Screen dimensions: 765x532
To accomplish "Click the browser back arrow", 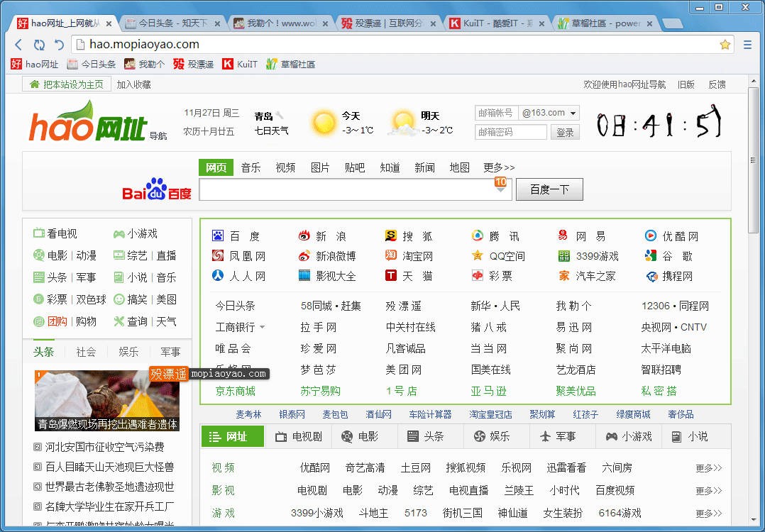I will (18, 45).
